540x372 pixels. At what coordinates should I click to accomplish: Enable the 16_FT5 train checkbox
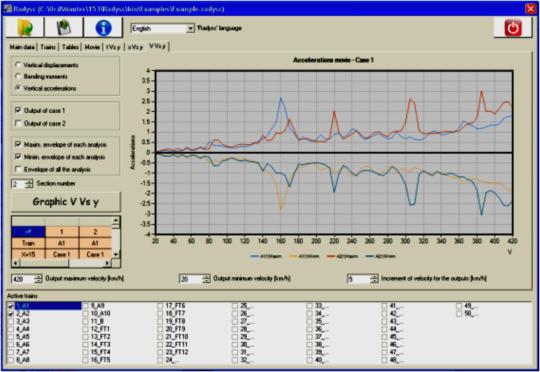coord(85,360)
